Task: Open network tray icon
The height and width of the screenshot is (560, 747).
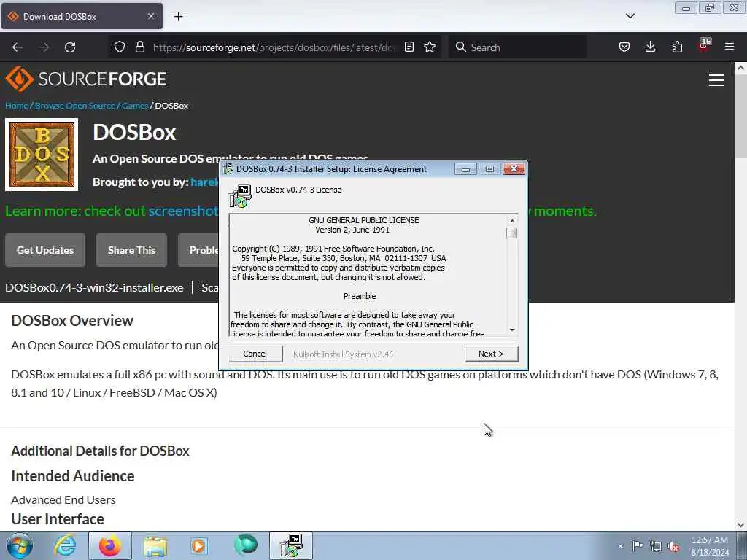Action: [x=656, y=546]
